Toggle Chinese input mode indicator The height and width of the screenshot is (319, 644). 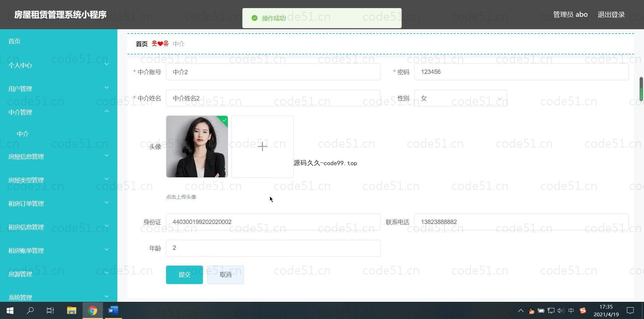click(x=571, y=311)
